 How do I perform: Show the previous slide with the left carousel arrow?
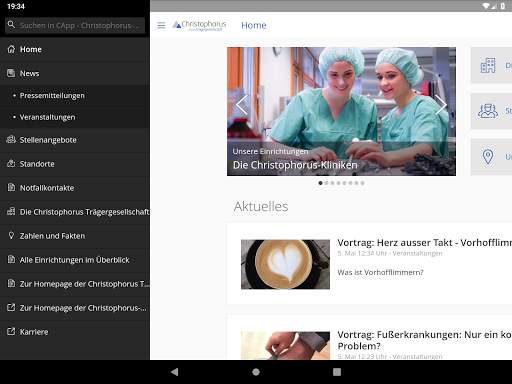[242, 105]
